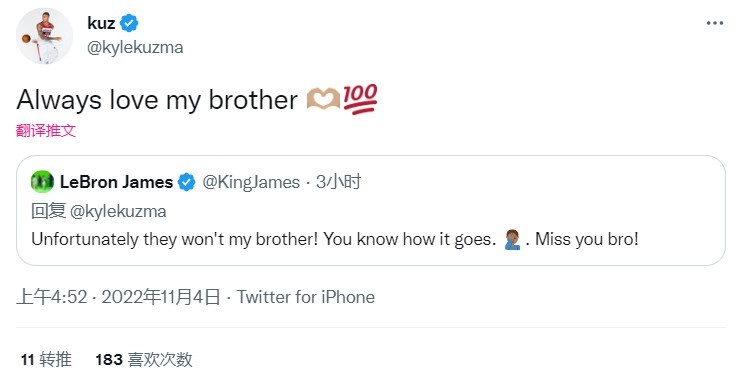Open the LeBron James display name
Image resolution: width=741 pixels, height=381 pixels.
(116, 182)
